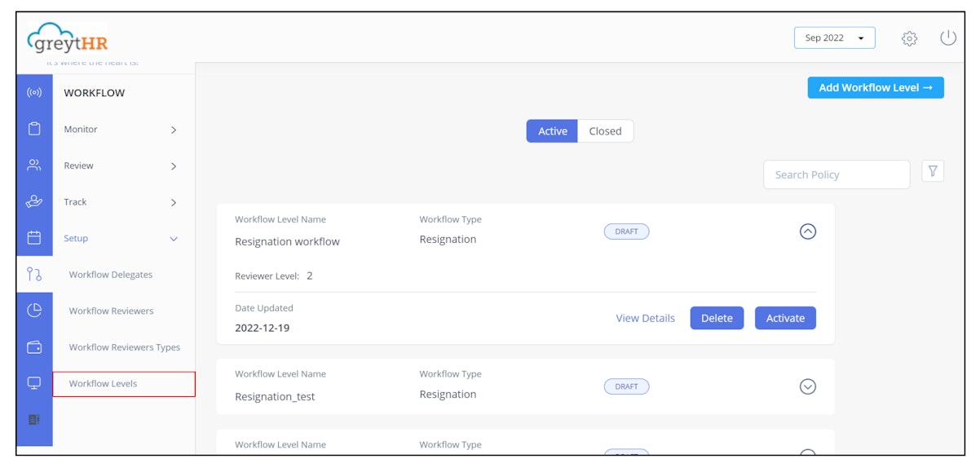This screenshot has height=472, width=980.
Task: Collapse the Resignation workflow details
Action: click(x=808, y=231)
